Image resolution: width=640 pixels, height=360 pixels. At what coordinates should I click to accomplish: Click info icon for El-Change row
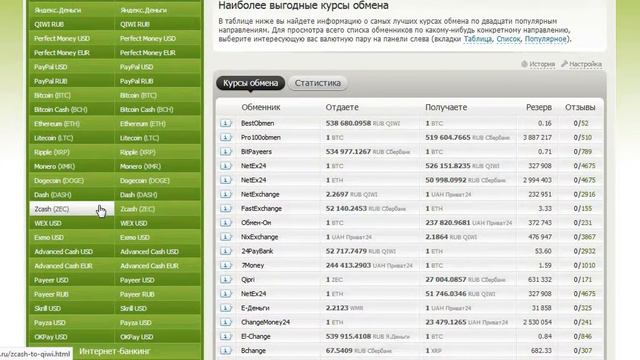pos(226,336)
